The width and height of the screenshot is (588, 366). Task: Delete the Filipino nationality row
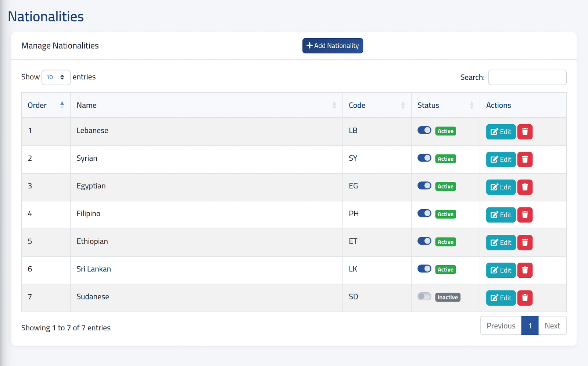(525, 215)
